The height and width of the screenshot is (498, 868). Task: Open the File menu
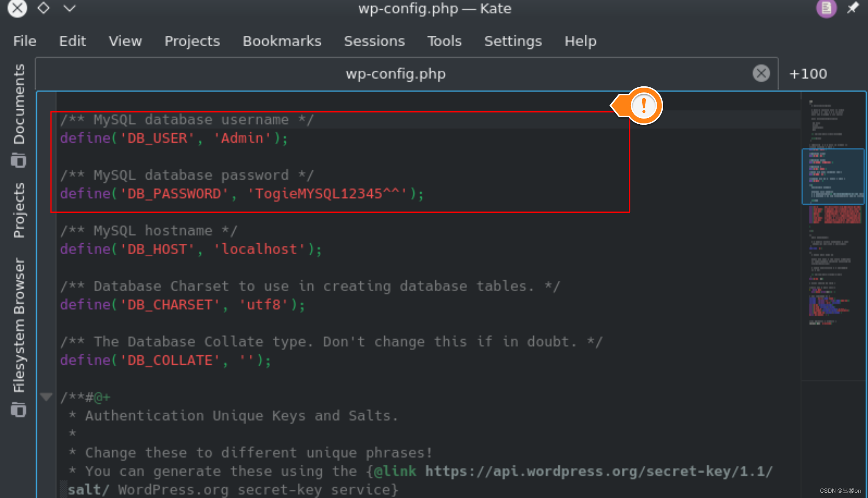coord(24,41)
